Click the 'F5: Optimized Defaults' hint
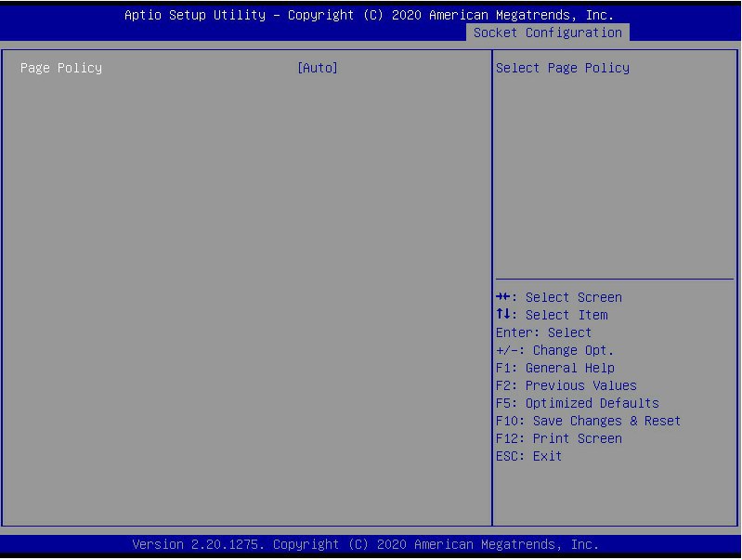This screenshot has height=560, width=742. point(578,403)
